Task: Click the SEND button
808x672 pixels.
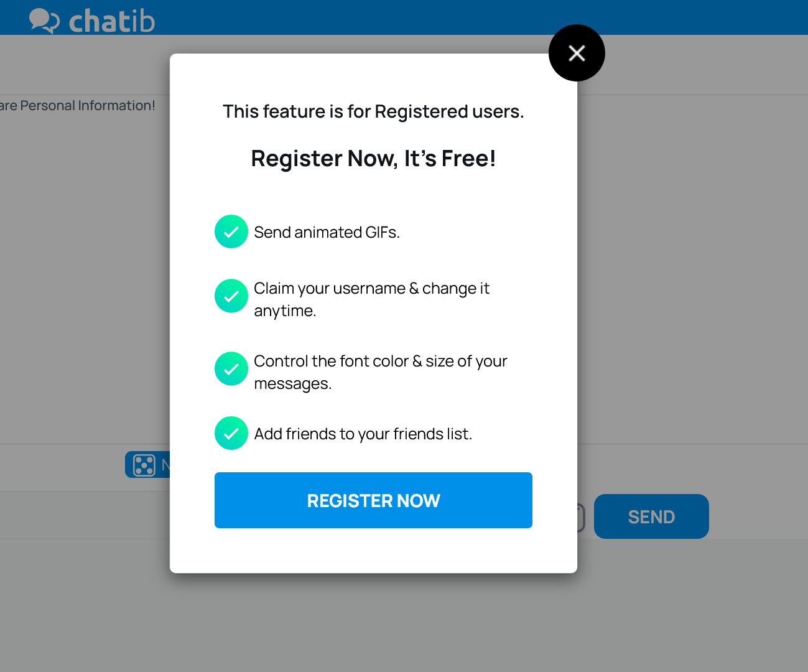Action: [651, 516]
